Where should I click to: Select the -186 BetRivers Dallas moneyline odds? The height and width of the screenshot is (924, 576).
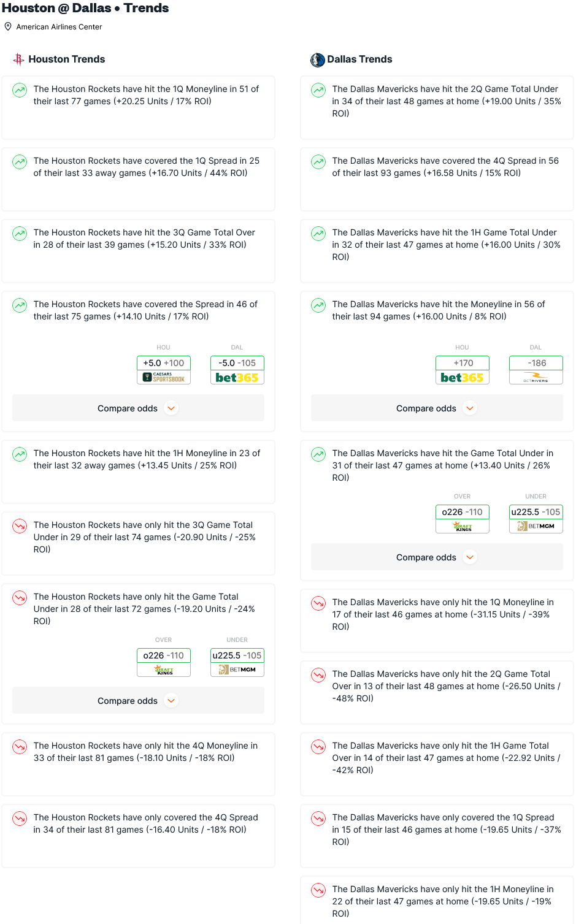coord(536,370)
